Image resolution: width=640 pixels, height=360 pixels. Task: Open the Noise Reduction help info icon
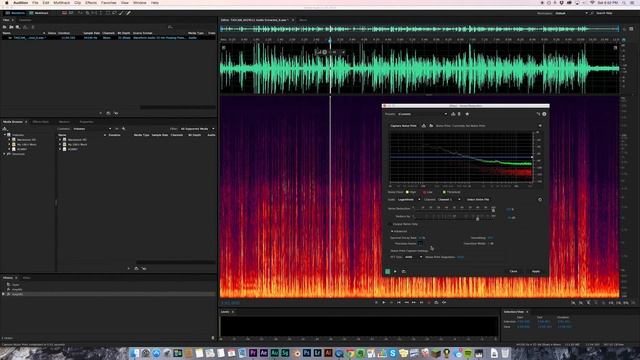(544, 114)
